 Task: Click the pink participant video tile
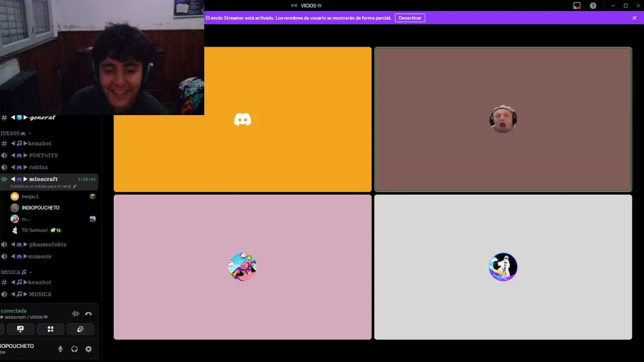tap(243, 267)
